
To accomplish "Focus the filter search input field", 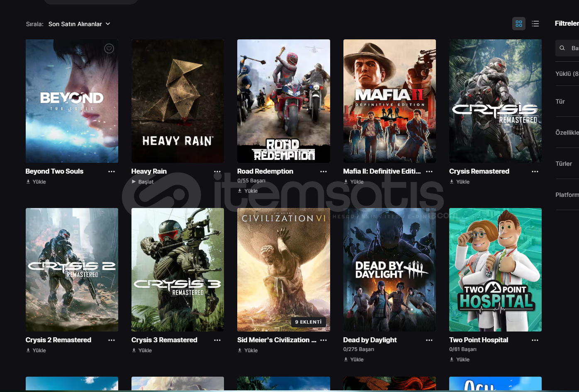I will point(567,48).
